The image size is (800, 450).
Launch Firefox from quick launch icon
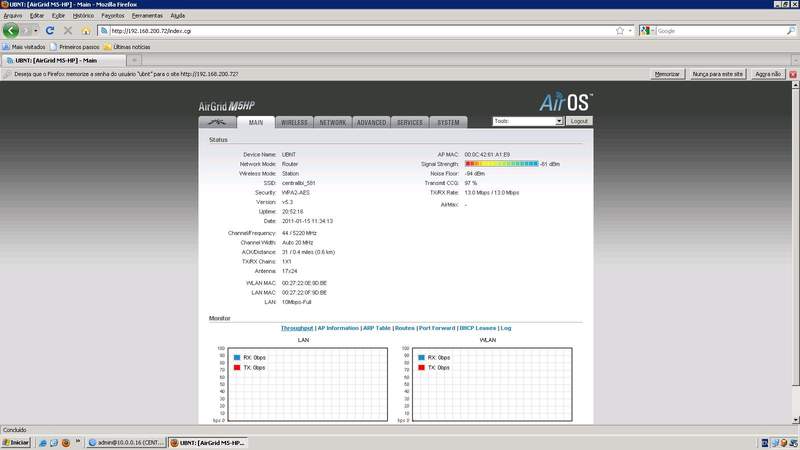coord(65,442)
